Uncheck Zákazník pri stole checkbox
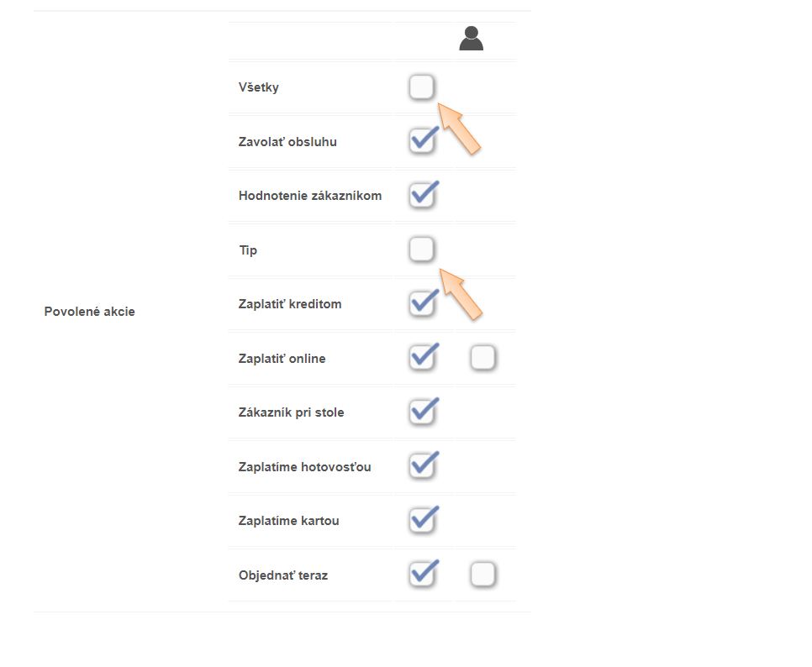This screenshot has width=812, height=667. click(x=422, y=412)
